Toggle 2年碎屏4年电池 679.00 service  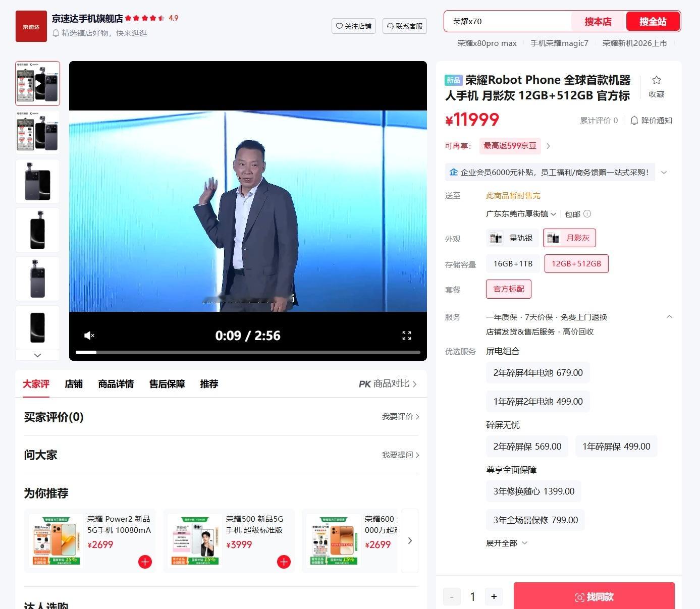point(538,373)
